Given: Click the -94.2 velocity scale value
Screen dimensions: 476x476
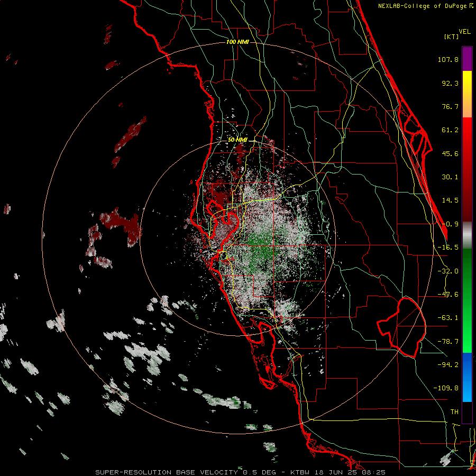Looking at the screenshot, I should click(x=448, y=364).
